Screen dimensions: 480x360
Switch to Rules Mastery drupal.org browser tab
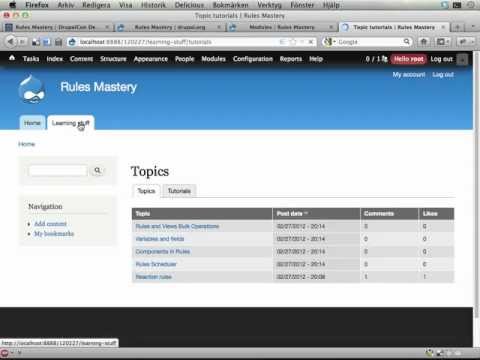170,27
